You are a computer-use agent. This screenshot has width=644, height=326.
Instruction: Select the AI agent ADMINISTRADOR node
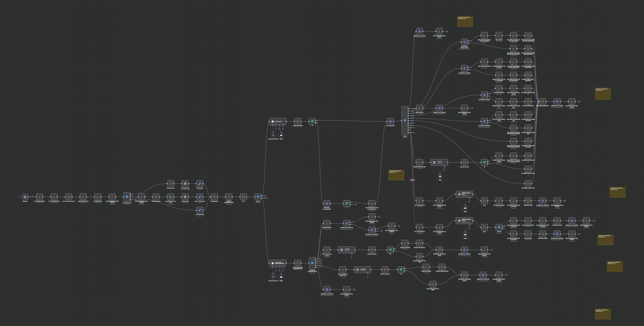click(x=278, y=263)
